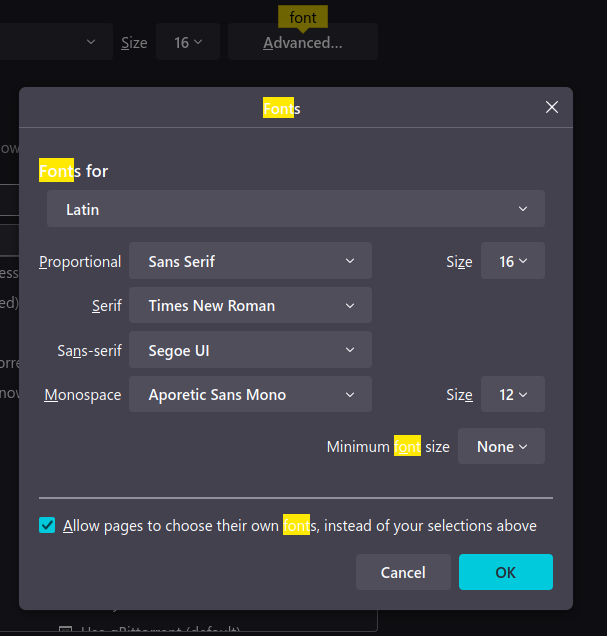Viewport: 607px width, 636px height.
Task: Close the Fonts dialog with the X
Action: pyautogui.click(x=551, y=107)
